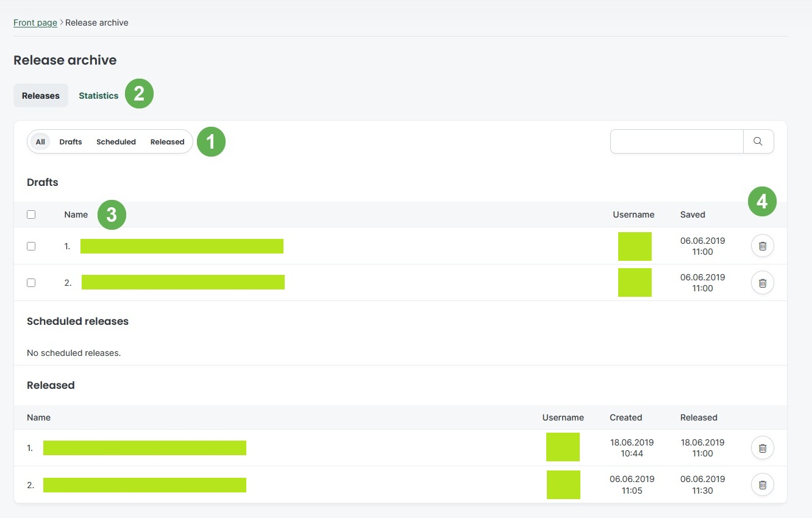
Task: Click the Release archive page heading
Action: pyautogui.click(x=65, y=60)
